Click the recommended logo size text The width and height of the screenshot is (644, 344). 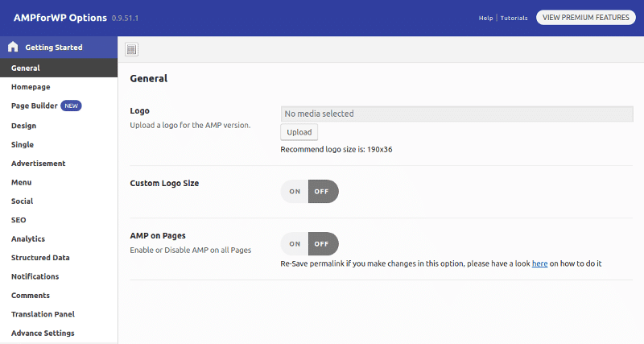pos(336,150)
